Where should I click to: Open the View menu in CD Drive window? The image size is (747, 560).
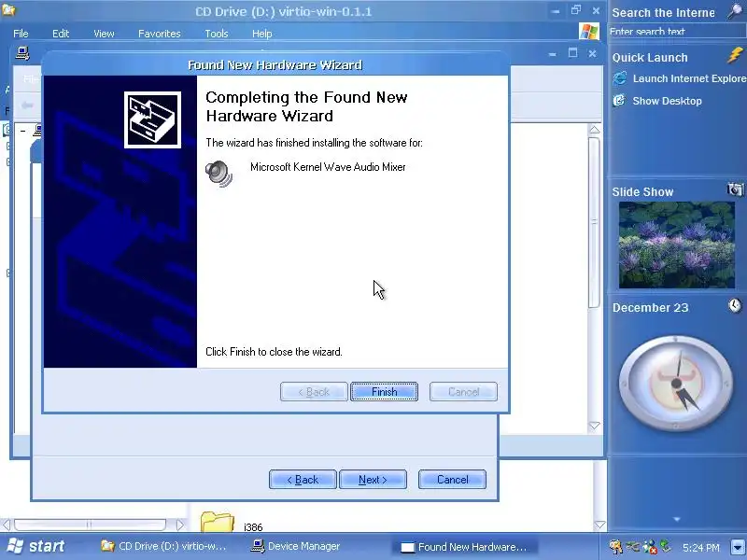point(104,34)
